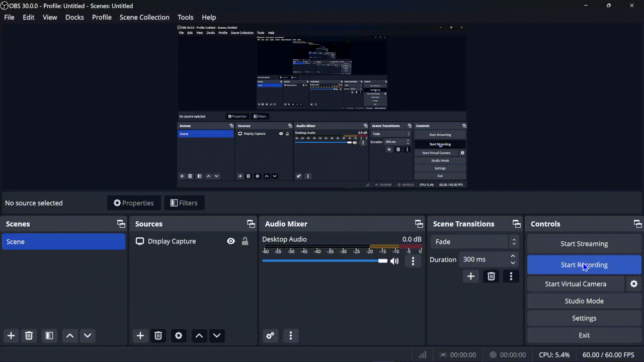
Task: Open source Properties button above docks
Action: [x=134, y=203]
